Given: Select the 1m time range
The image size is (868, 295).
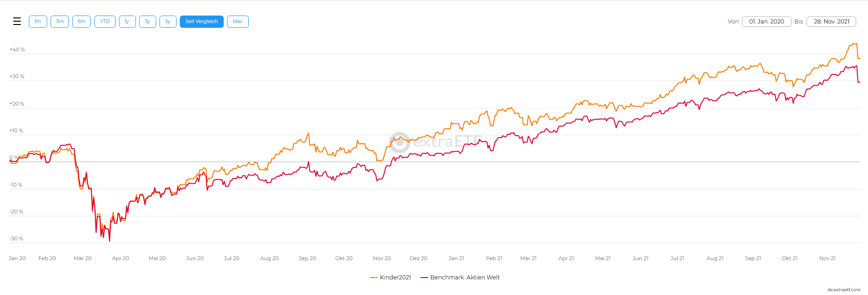Looking at the screenshot, I should pos(38,22).
